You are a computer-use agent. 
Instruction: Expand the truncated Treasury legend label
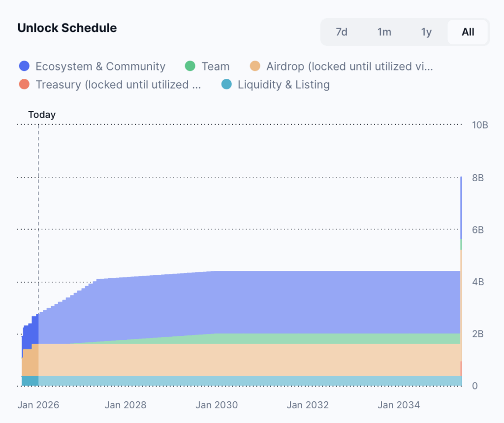coord(118,84)
